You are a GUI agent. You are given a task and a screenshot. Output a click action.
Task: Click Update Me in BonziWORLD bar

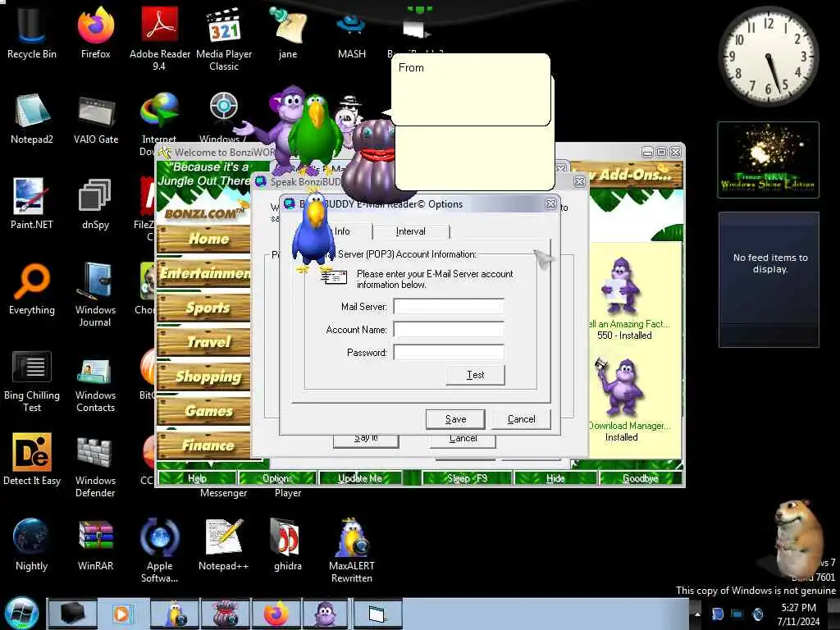tap(360, 478)
